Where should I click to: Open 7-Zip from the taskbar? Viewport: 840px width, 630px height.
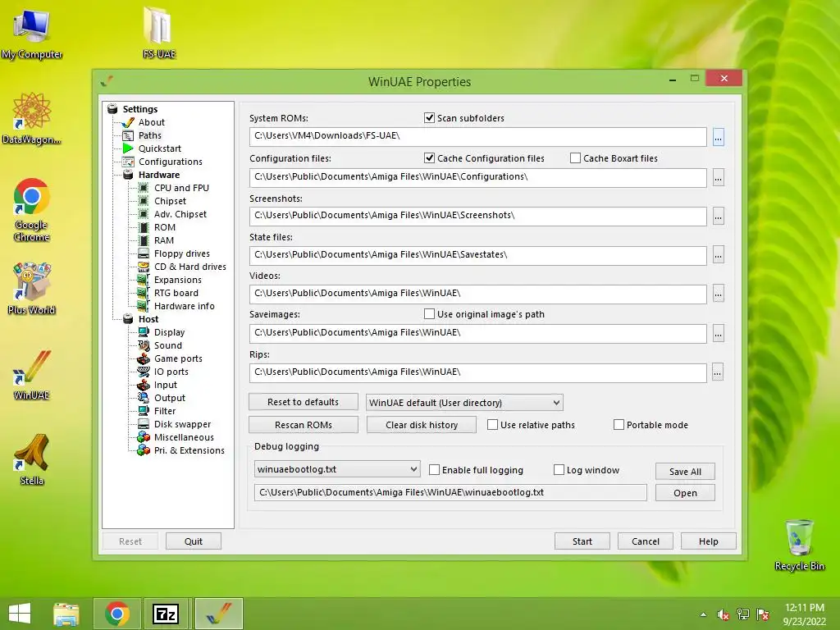[x=166, y=614]
